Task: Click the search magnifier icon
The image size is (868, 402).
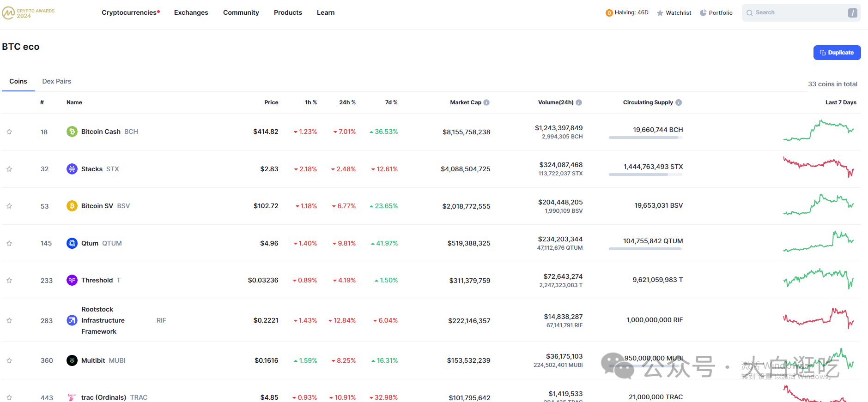Action: tap(750, 13)
